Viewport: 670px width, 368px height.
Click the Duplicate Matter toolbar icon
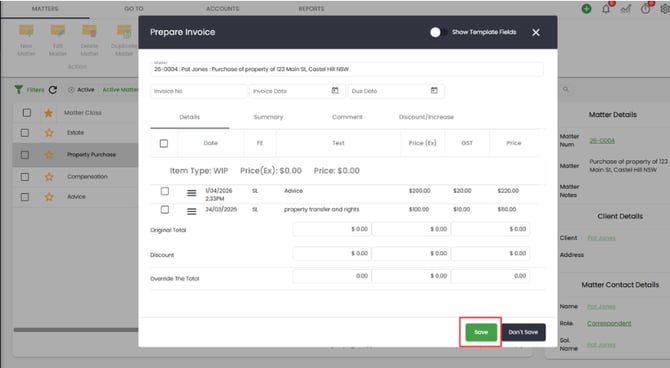pyautogui.click(x=124, y=31)
